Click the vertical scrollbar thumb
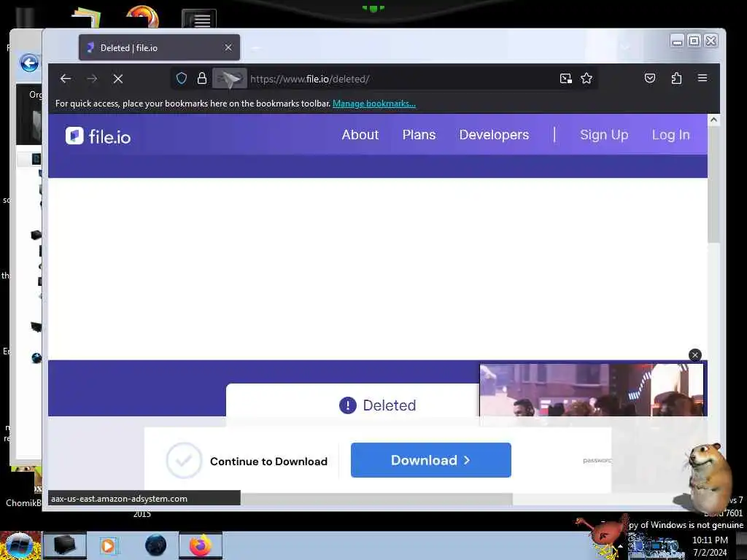Image resolution: width=747 pixels, height=560 pixels. click(713, 184)
